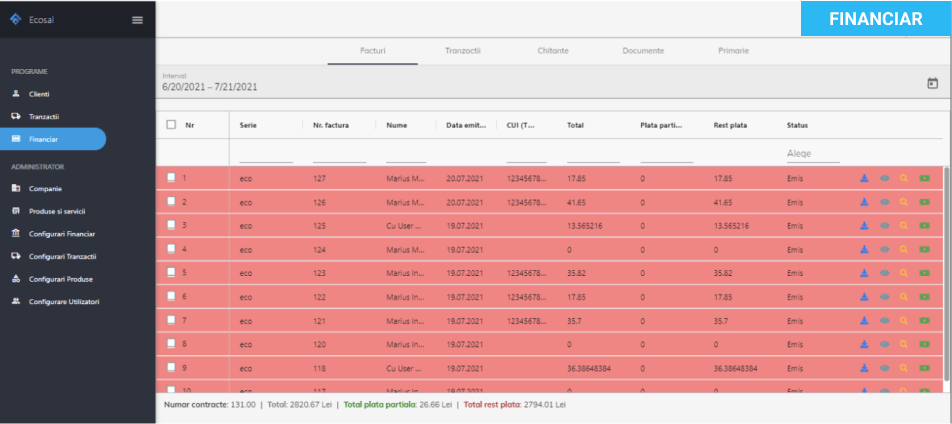Select the checkbox for row 1
The width and height of the screenshot is (952, 424).
click(x=171, y=178)
